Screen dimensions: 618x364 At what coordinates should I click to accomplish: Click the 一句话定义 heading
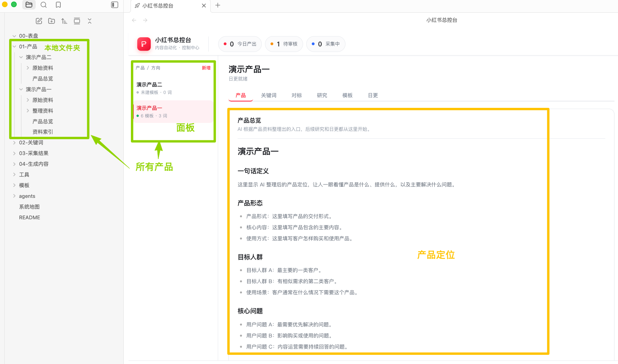coord(253,171)
